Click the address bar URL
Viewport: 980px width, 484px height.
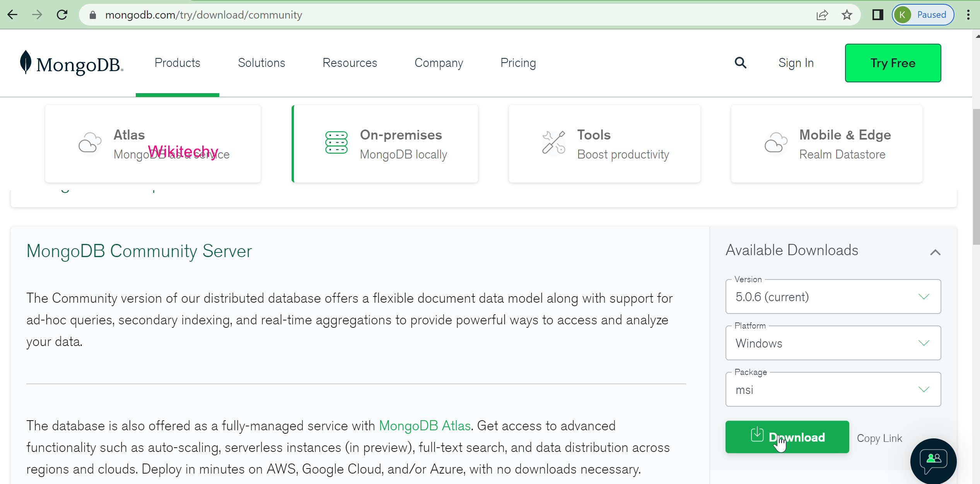[203, 15]
